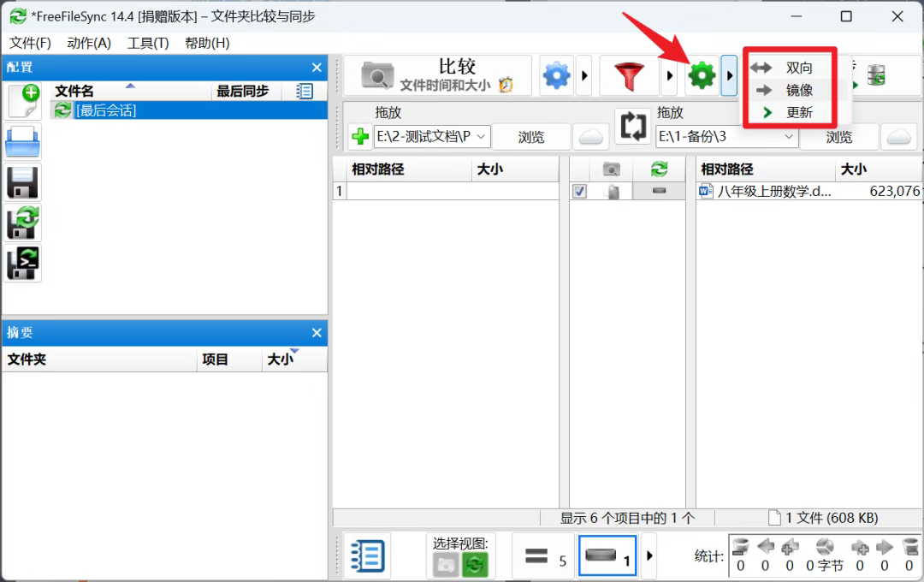Expand the arrow next to the blue gear
The height and width of the screenshot is (582, 924).
click(584, 75)
